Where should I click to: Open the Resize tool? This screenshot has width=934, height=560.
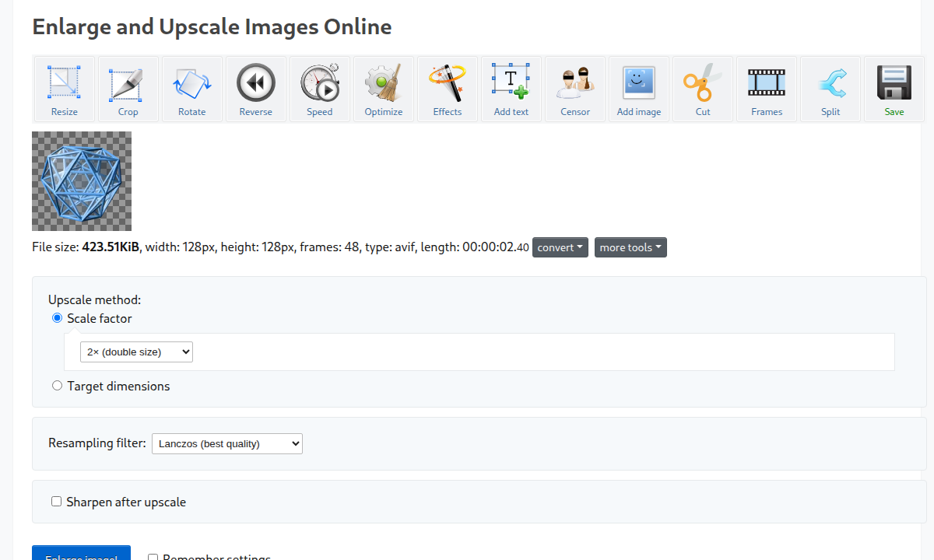click(64, 89)
